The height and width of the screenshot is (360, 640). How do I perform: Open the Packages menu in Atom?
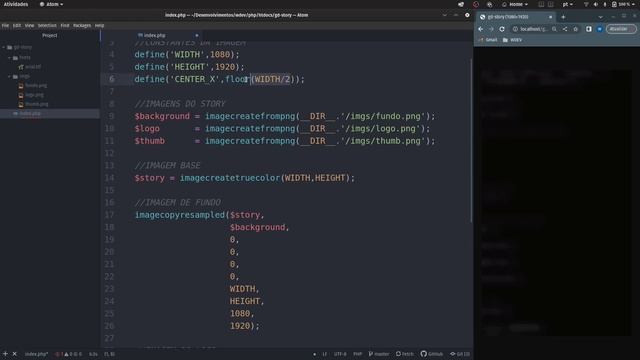coord(82,25)
